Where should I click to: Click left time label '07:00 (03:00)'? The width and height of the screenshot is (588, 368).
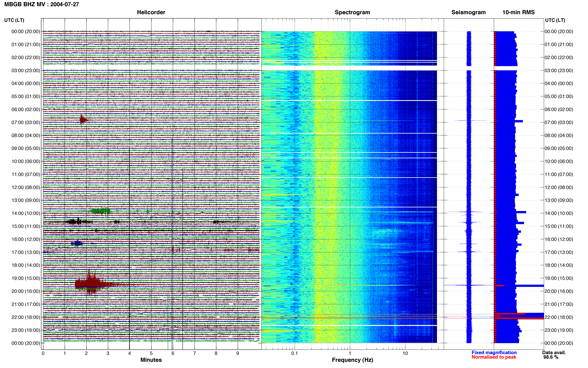(26, 122)
